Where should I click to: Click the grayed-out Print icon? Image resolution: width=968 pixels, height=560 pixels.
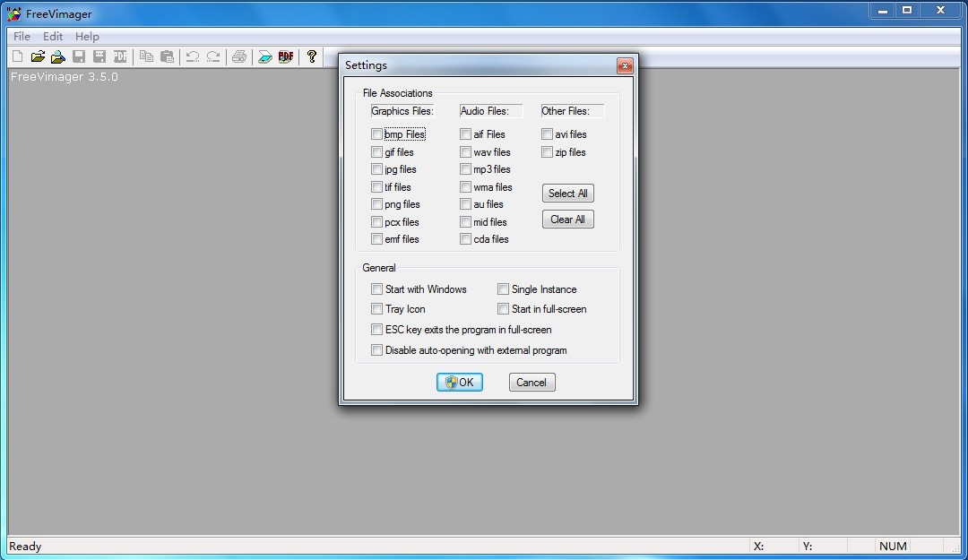(238, 56)
